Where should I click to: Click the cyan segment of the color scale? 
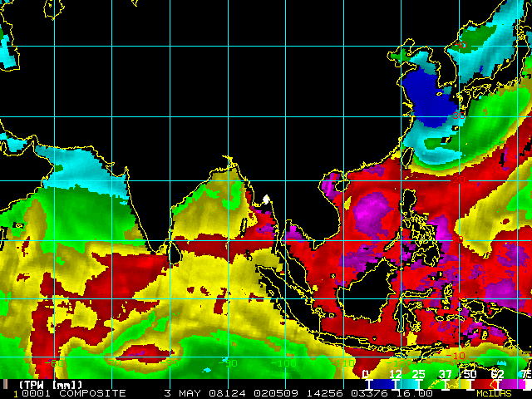point(408,384)
